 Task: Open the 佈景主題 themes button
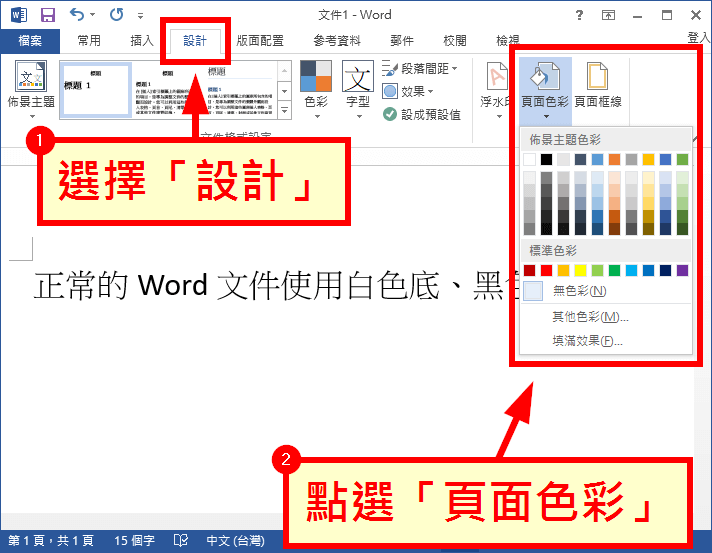point(31,86)
